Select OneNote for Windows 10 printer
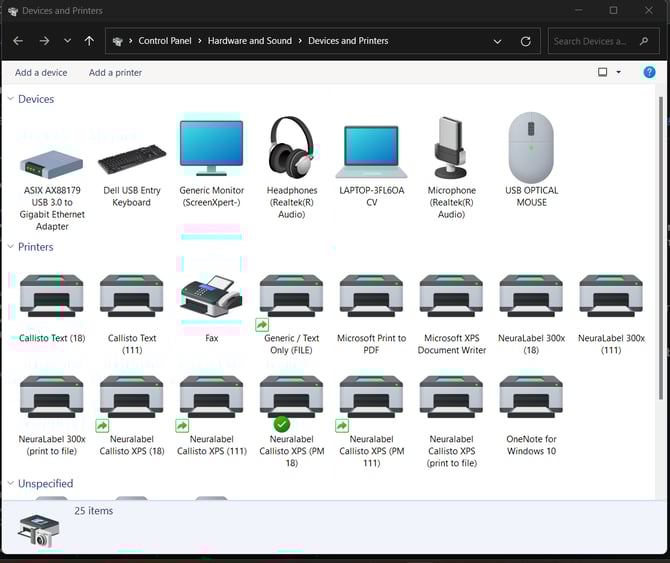Viewport: 670px width, 563px height. 531,398
